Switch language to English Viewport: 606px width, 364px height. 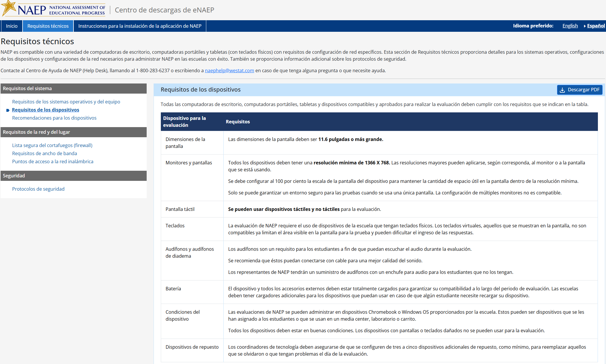[570, 26]
